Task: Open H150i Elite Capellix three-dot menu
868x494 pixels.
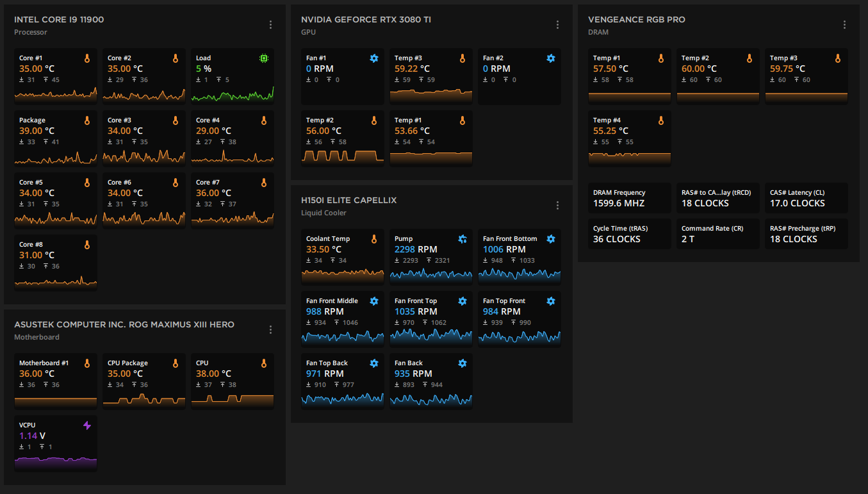Action: coord(557,206)
